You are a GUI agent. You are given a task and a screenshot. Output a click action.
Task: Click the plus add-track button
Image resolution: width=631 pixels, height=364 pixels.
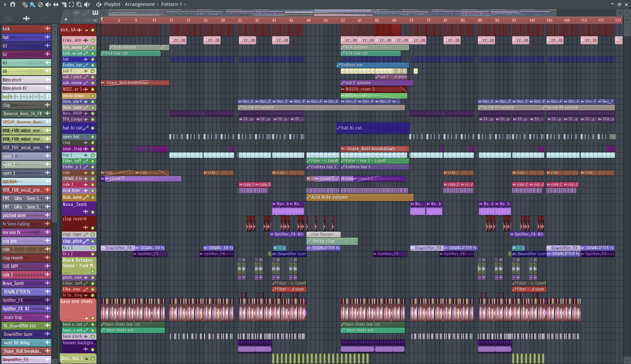(x=66, y=19)
